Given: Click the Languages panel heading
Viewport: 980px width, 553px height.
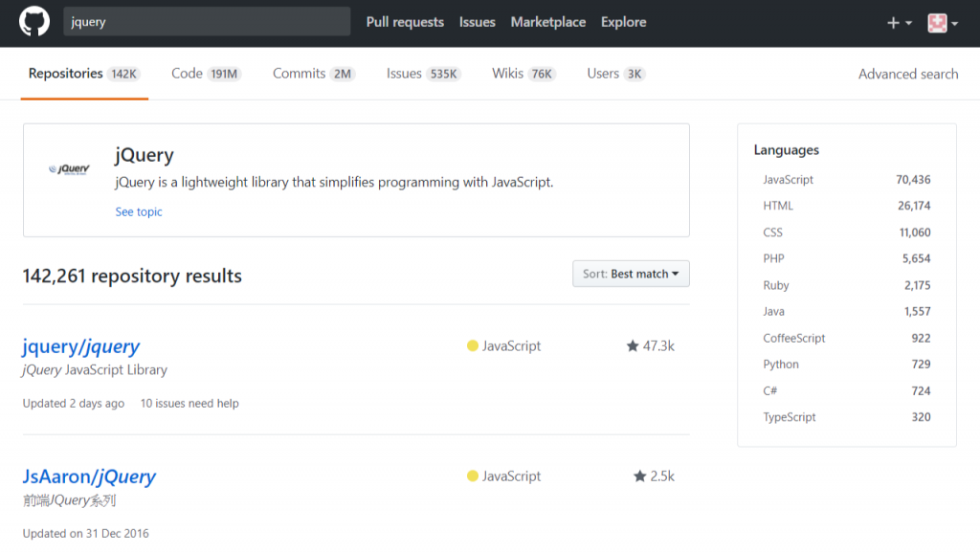Looking at the screenshot, I should point(787,150).
